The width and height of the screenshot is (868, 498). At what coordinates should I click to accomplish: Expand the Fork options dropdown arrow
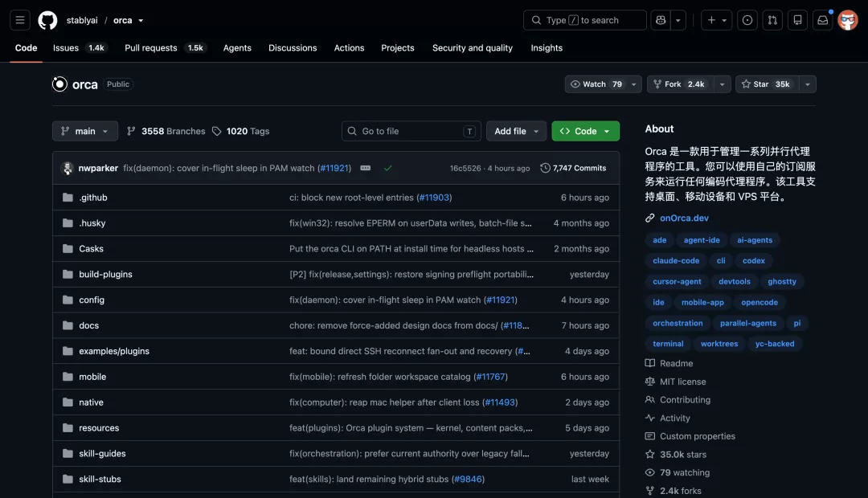[722, 84]
